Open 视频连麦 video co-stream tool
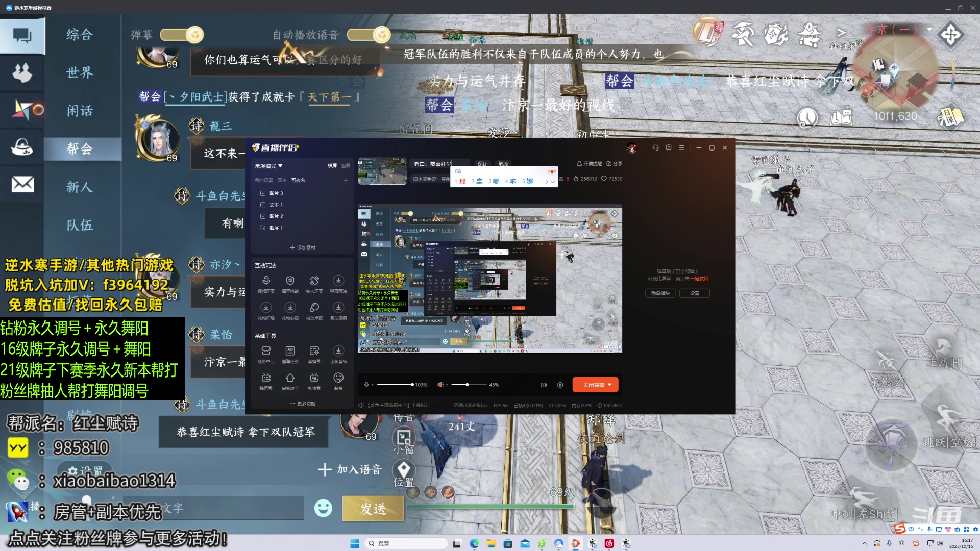The image size is (980, 551). [x=266, y=284]
